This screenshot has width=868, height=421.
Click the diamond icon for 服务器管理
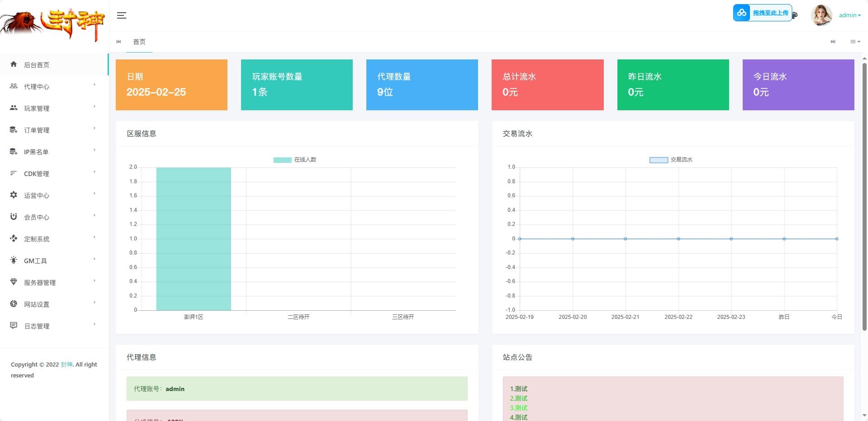(x=14, y=282)
